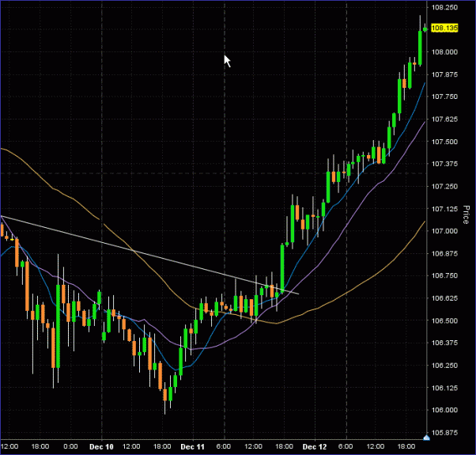The image size is (476, 455).
Task: Click the 106.625 price label
Action: coord(444,298)
